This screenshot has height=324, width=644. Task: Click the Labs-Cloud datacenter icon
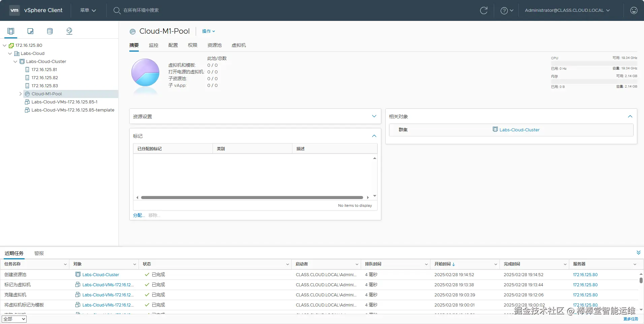(x=17, y=54)
